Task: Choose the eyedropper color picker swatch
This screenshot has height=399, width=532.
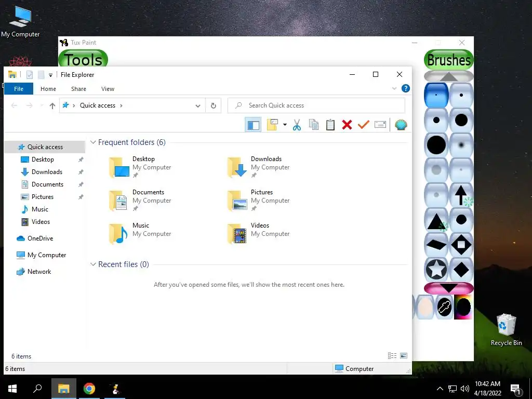Action: click(444, 307)
